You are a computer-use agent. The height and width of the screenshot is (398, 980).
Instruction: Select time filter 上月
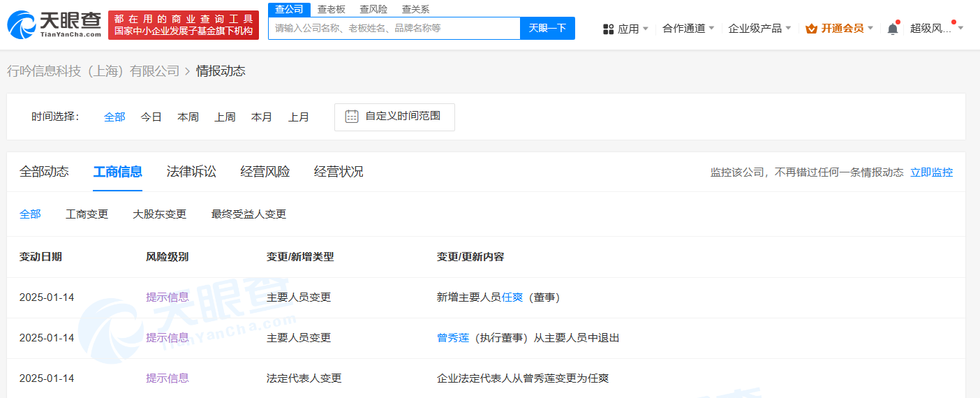299,117
